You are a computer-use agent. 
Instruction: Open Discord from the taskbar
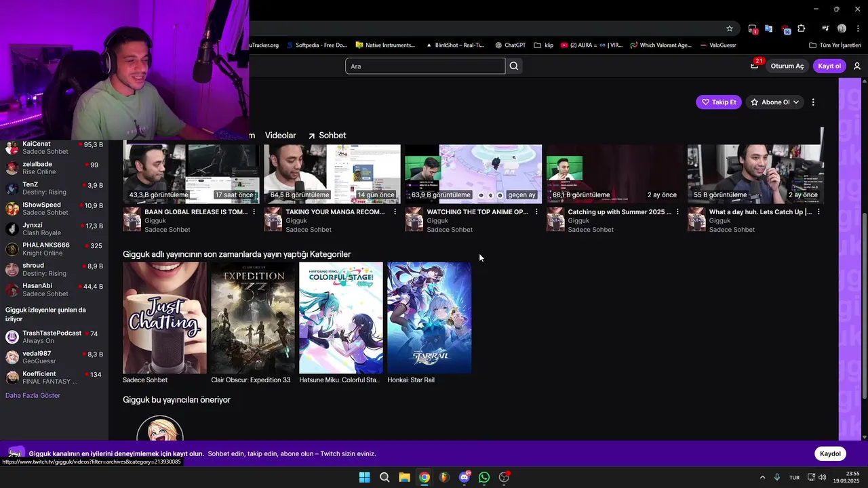pos(465,477)
